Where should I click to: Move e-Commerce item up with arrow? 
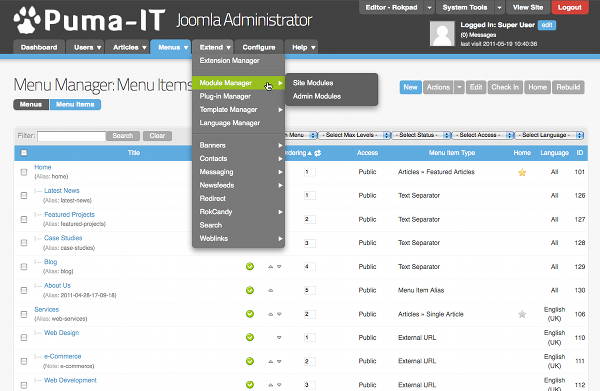point(271,362)
